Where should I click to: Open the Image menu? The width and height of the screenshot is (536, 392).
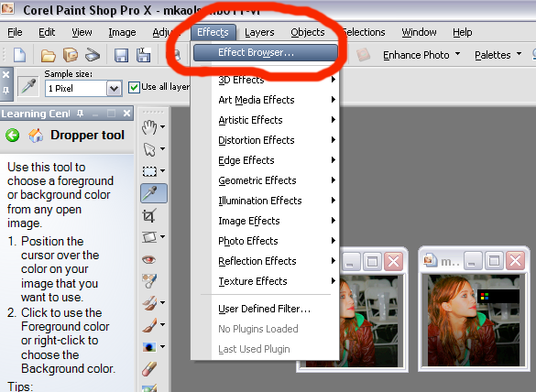point(122,32)
